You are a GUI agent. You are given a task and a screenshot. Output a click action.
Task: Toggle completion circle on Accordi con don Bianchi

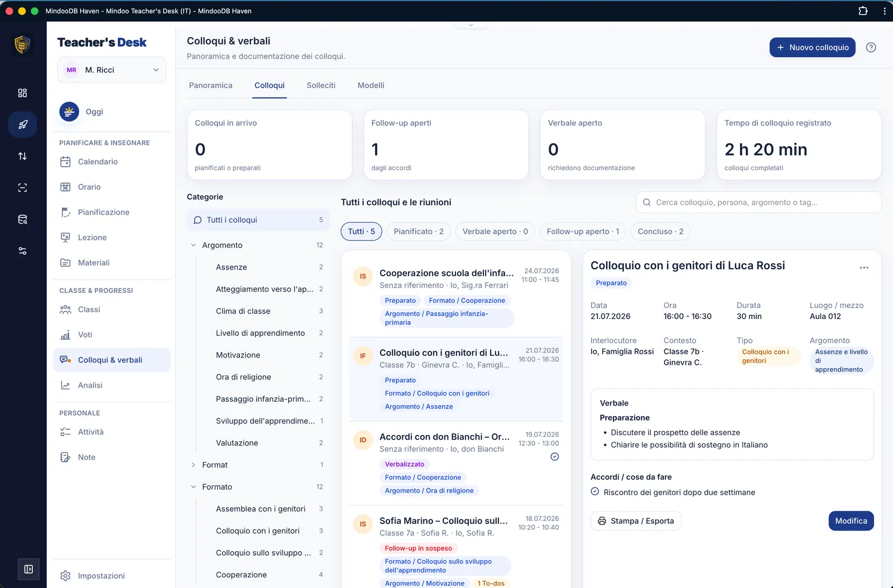coord(555,456)
